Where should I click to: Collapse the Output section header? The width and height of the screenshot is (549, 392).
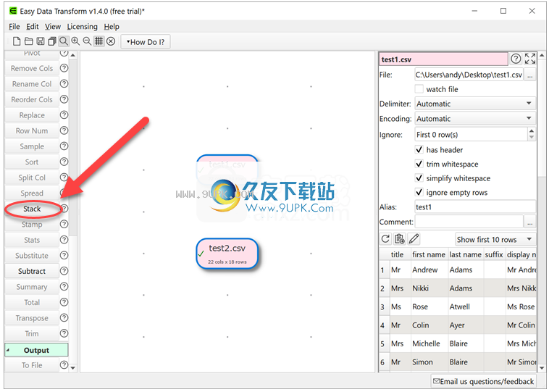[x=36, y=350]
